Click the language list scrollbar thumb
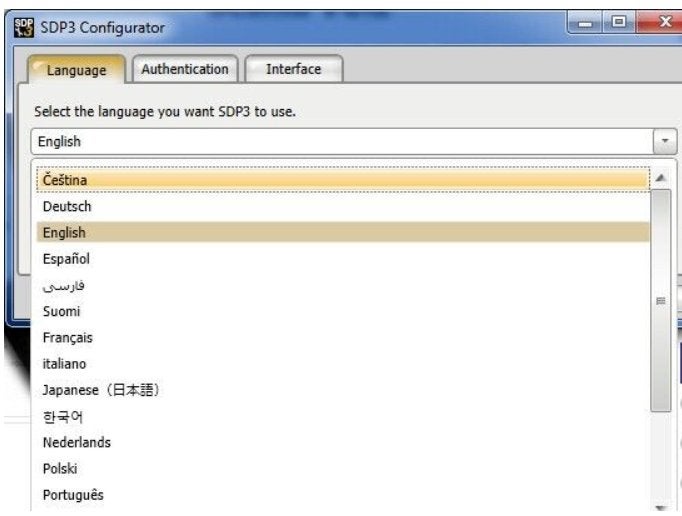This screenshot has width=682, height=516. [x=661, y=300]
